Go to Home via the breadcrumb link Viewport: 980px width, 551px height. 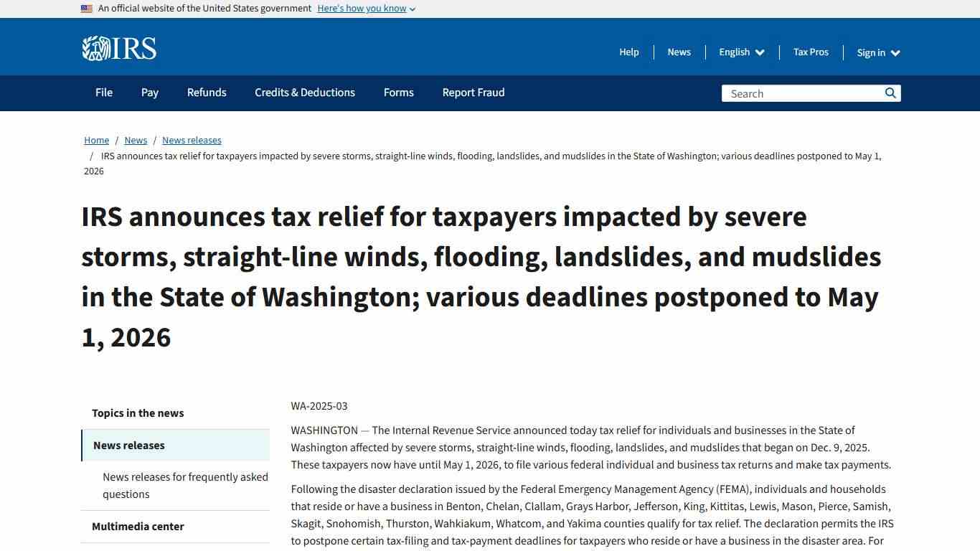[96, 140]
